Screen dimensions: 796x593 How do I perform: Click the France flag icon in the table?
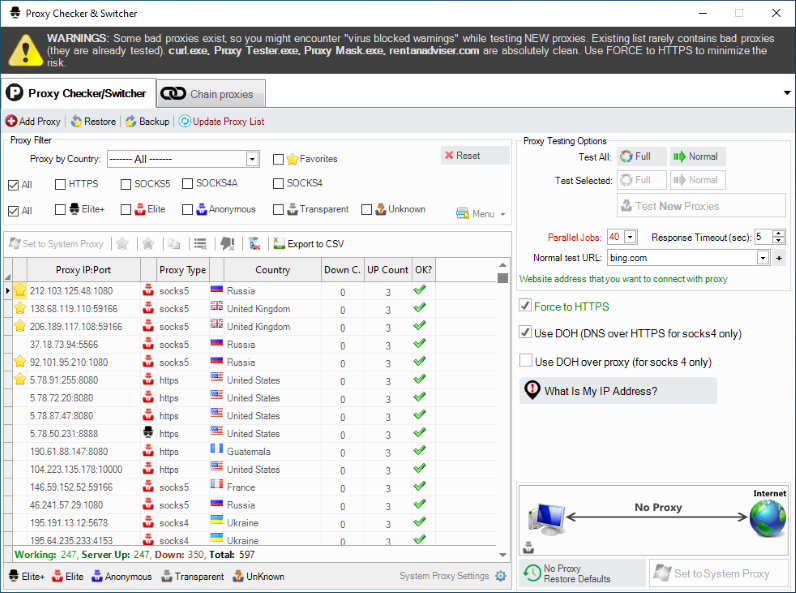click(x=217, y=484)
